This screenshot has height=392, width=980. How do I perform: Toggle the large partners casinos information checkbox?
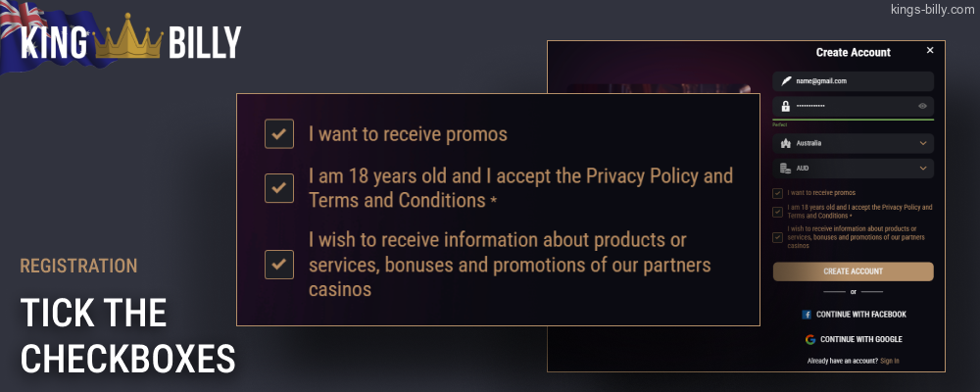(x=279, y=264)
